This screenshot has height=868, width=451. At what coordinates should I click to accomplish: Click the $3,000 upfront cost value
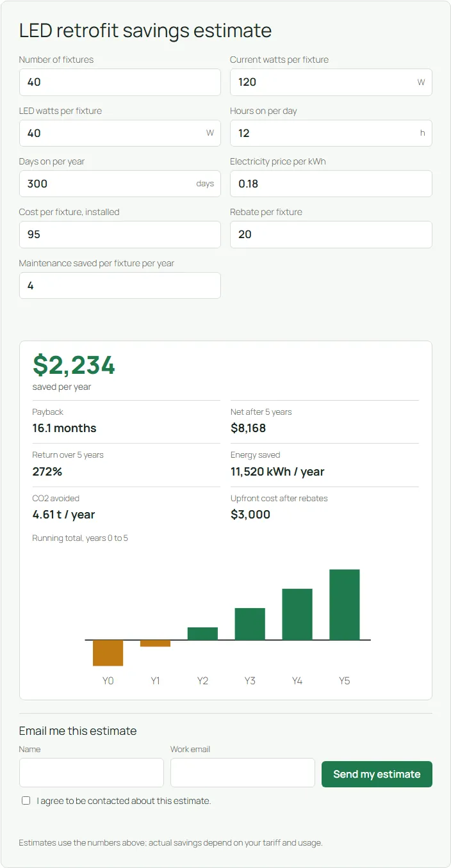250,515
